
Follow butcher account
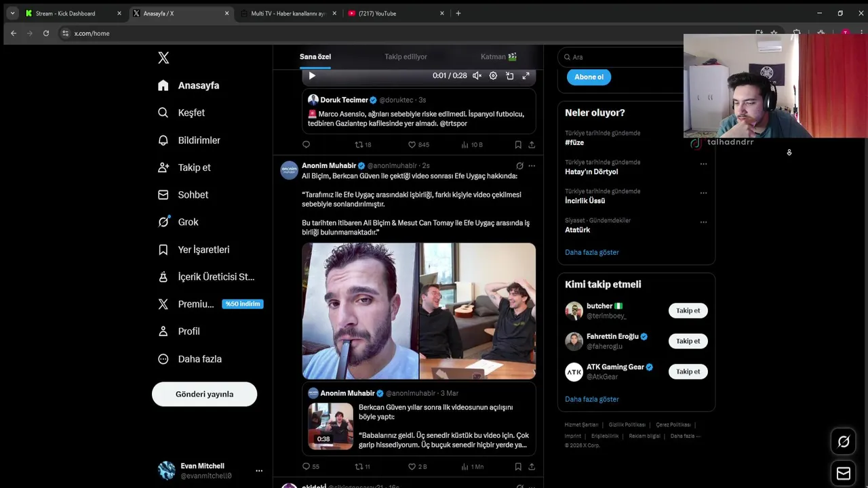[688, 310]
